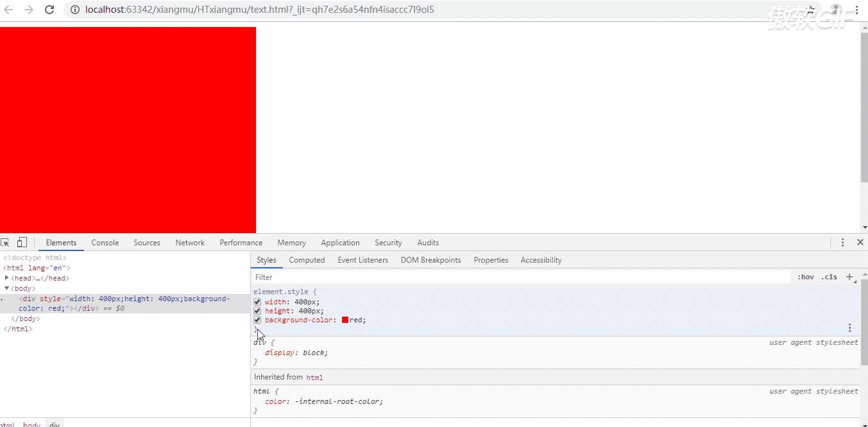The width and height of the screenshot is (868, 427).
Task: Select the Styles sidebar tab
Action: (266, 260)
